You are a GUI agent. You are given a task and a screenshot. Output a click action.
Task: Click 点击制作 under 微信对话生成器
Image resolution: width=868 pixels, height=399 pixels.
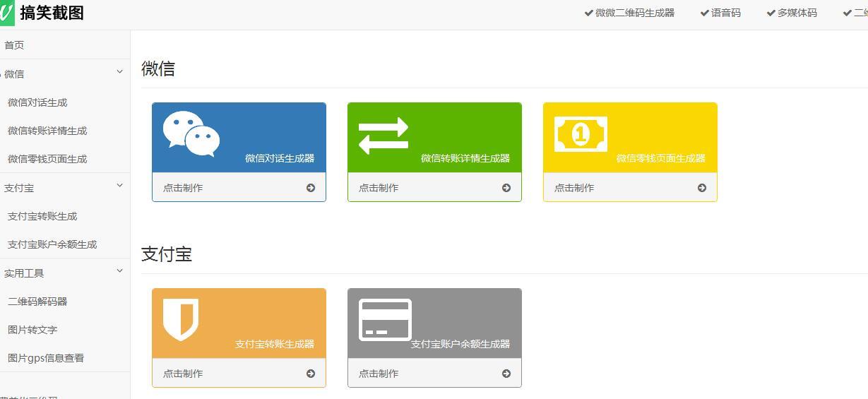tap(183, 188)
